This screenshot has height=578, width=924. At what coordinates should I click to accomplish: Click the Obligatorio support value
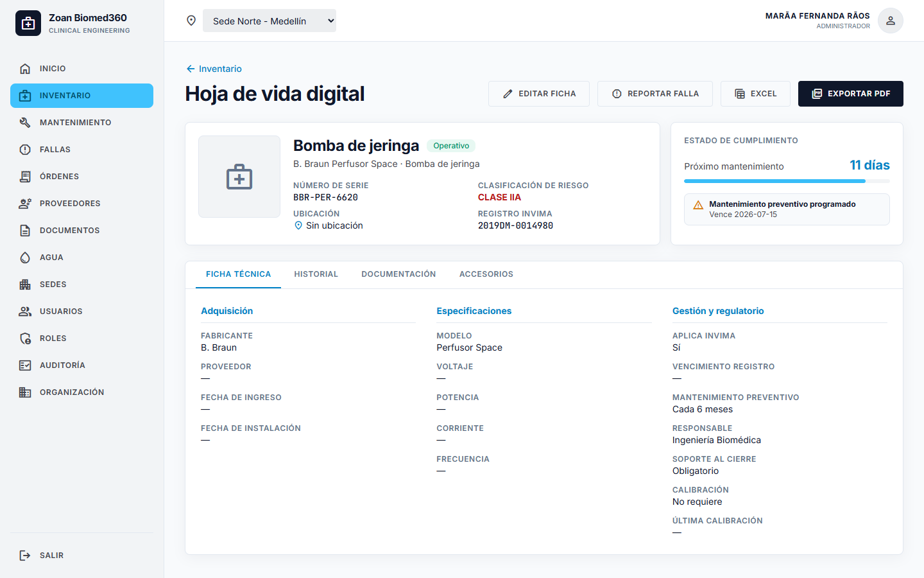coord(696,471)
